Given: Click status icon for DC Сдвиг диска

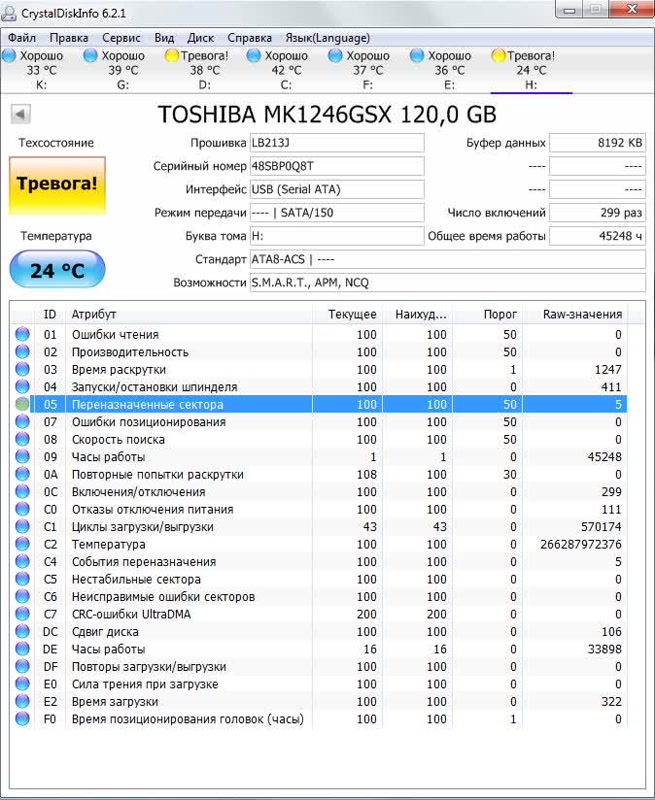Looking at the screenshot, I should [22, 631].
